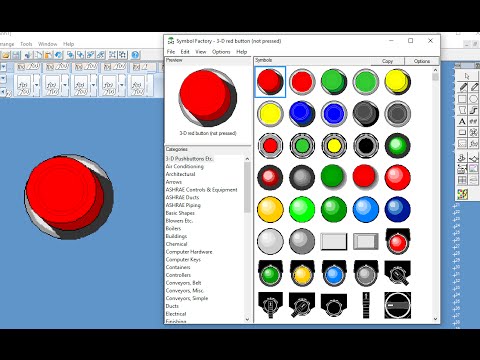
Task: Select the Conveyors, Belt category
Action: (183, 283)
